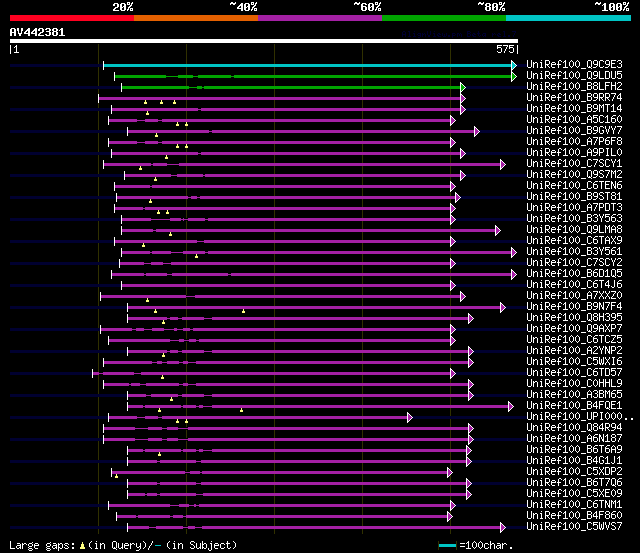
Task: Click the UniRef100_Q84R94 hit label
Action: coord(574,428)
